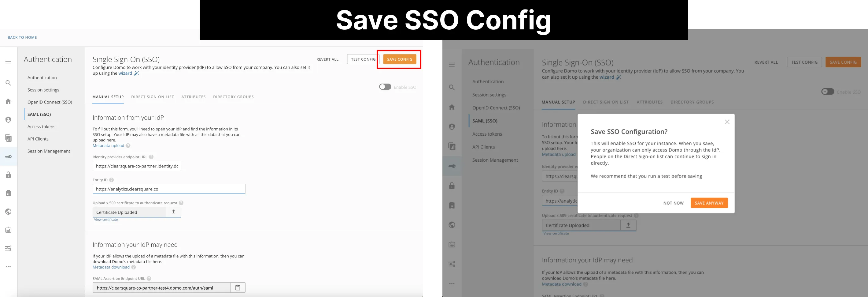Open Access tokens in left screenshot menu
Viewport: 868px width, 297px height.
[x=41, y=126]
